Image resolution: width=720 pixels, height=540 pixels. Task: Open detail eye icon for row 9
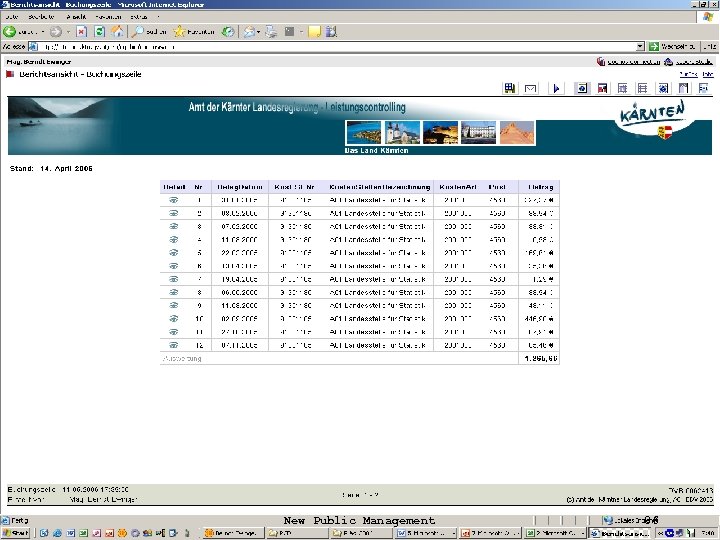click(x=173, y=305)
